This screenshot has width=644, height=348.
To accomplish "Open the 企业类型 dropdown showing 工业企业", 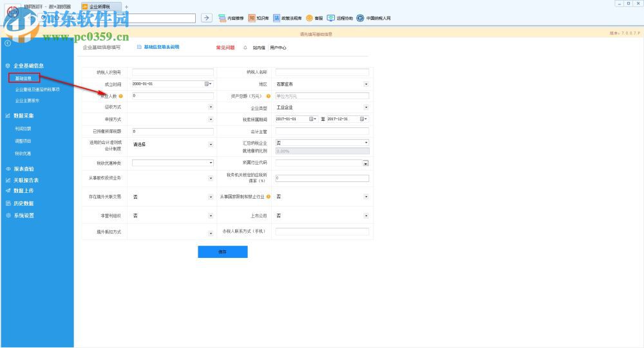I will tap(322, 107).
